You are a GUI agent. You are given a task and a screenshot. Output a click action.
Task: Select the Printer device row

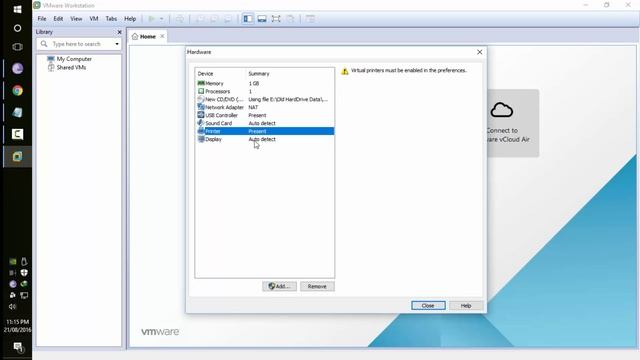[264, 131]
